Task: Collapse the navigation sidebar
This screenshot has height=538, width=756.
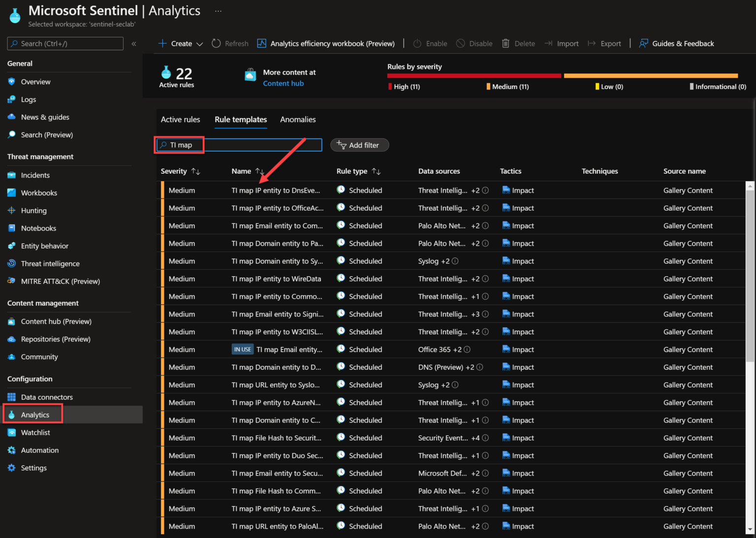Action: click(133, 43)
